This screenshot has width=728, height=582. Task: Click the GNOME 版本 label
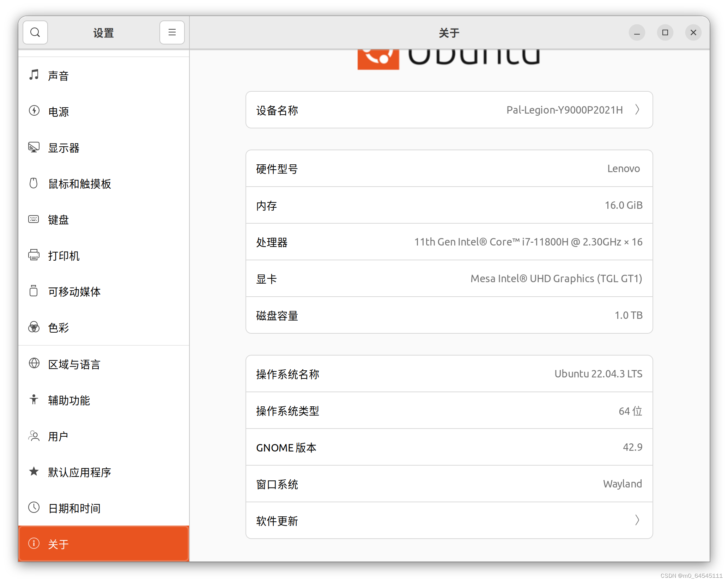pyautogui.click(x=286, y=448)
